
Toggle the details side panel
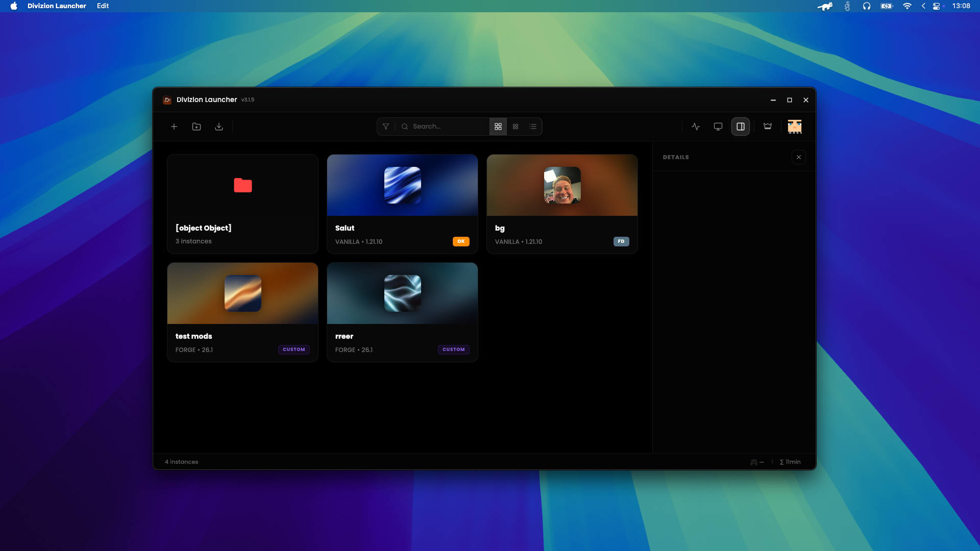click(741, 127)
